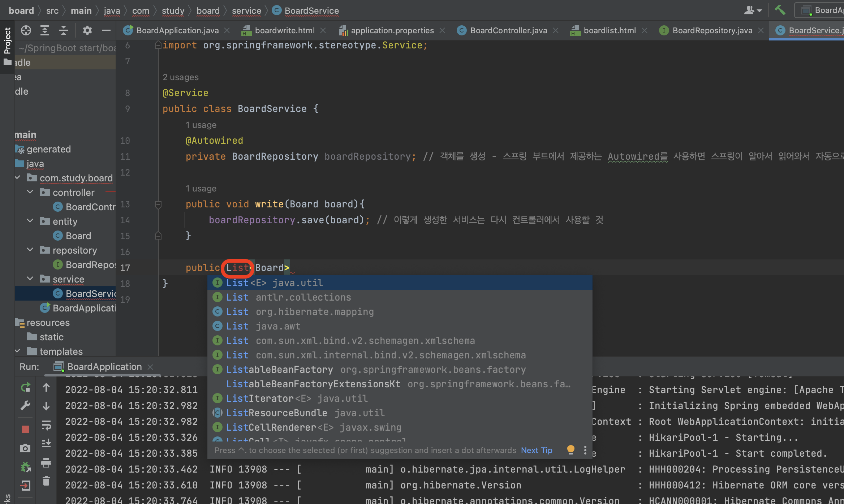844x504 pixels.
Task: Collapse the entity folder
Action: click(x=30, y=221)
